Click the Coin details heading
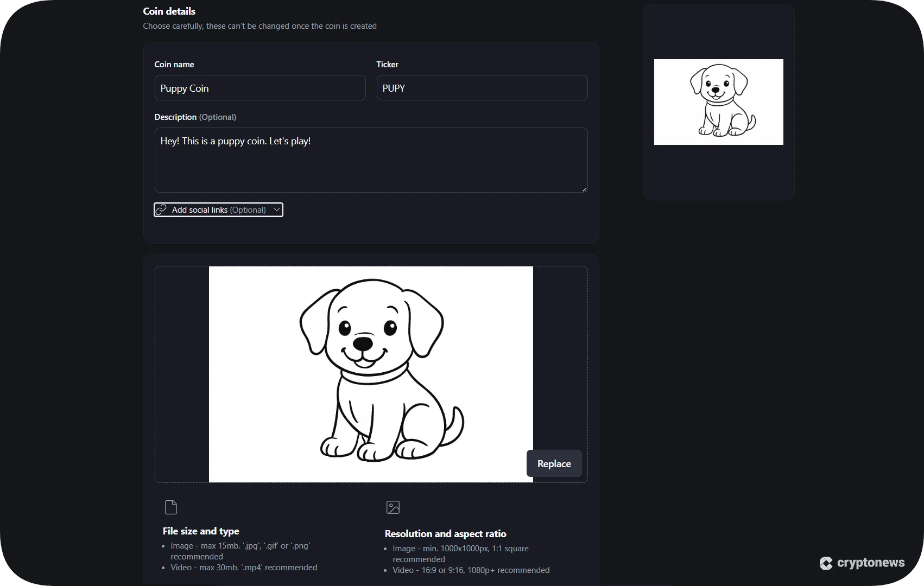This screenshot has height=586, width=924. (169, 11)
